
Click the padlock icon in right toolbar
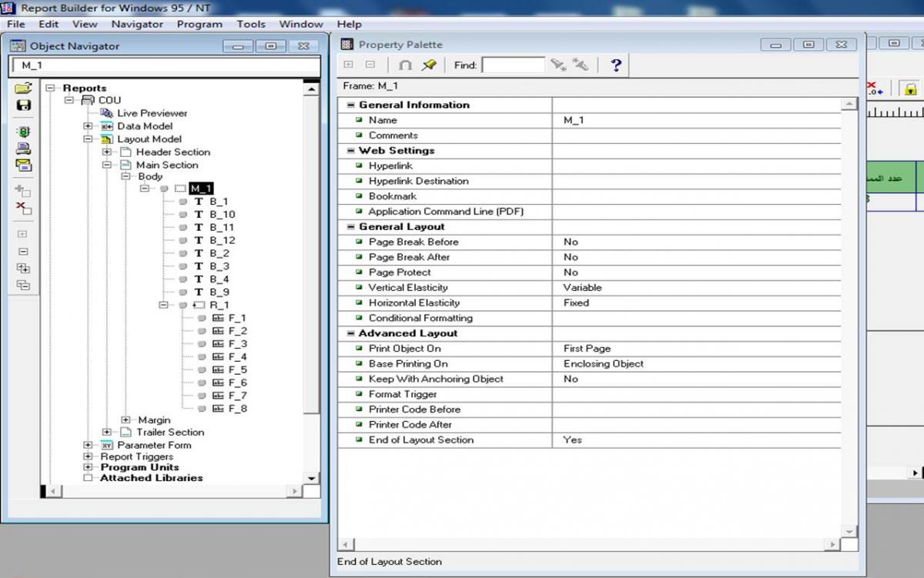(909, 89)
